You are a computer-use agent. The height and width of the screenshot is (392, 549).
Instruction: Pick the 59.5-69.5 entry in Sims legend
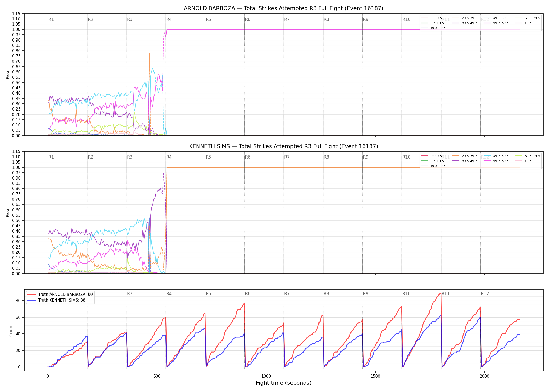[496, 161]
